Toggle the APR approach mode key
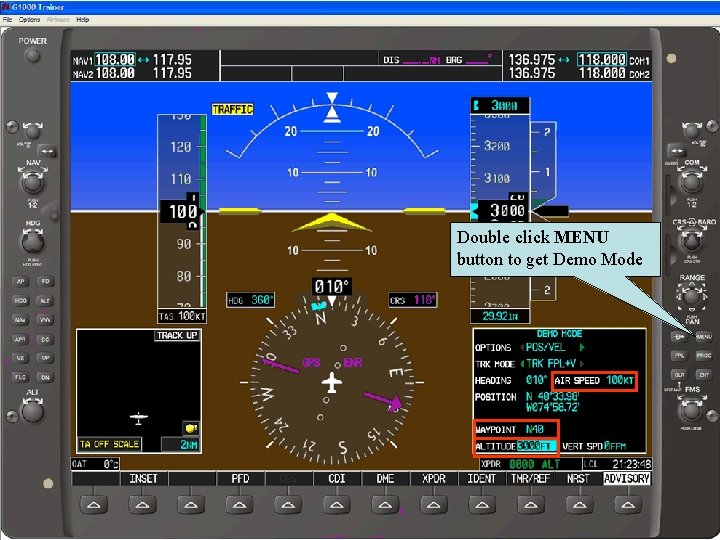The width and height of the screenshot is (720, 540). click(20, 339)
